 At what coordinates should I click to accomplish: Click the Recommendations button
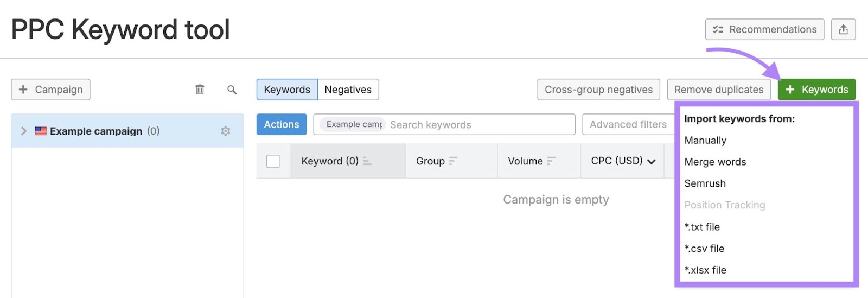764,29
